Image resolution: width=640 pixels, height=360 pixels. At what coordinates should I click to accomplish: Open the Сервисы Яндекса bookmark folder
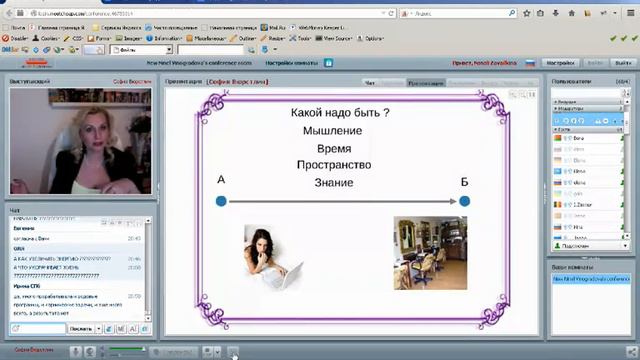click(x=117, y=28)
